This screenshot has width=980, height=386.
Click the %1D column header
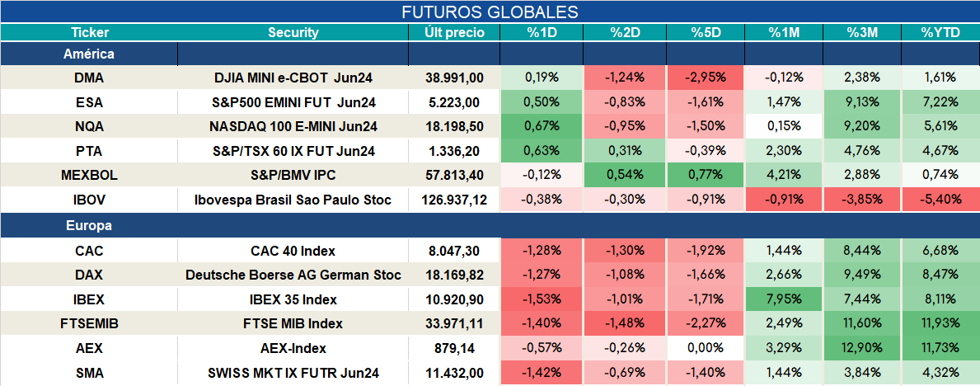tap(542, 32)
